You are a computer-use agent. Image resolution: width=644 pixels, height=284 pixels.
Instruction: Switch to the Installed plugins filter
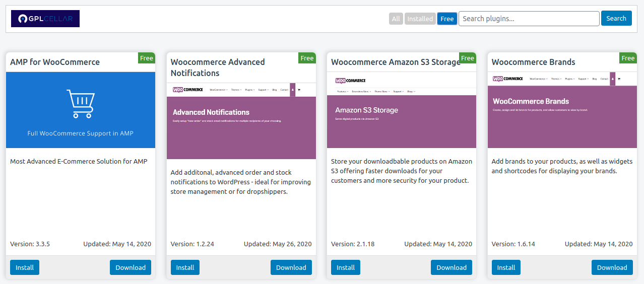(x=420, y=19)
